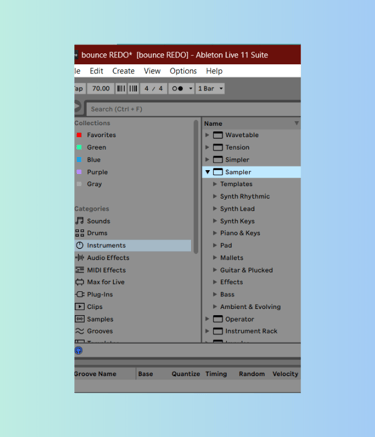Click the Simpler device icon
This screenshot has width=375, height=437.
click(x=218, y=160)
